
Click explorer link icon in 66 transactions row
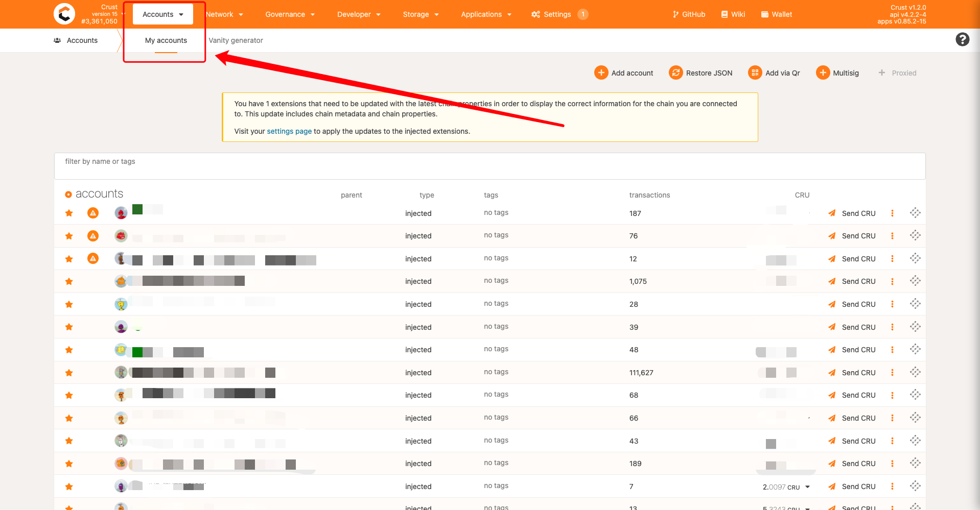(x=915, y=418)
